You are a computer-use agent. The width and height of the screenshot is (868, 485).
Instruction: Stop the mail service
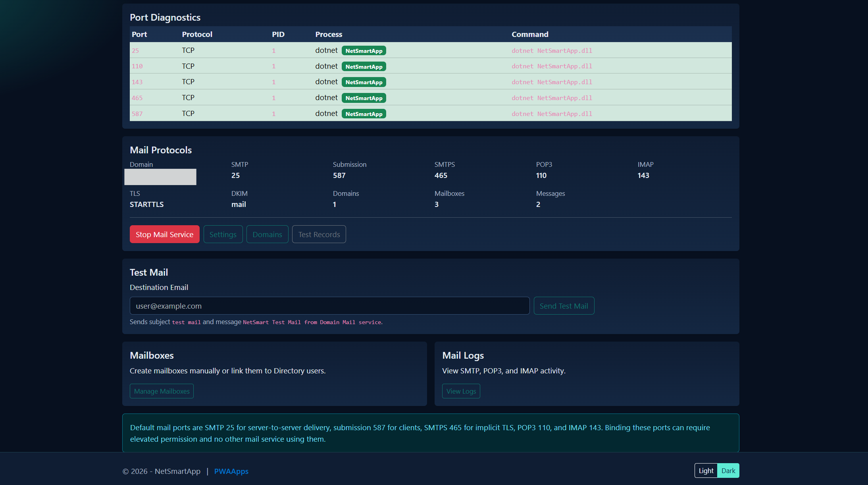click(x=164, y=234)
